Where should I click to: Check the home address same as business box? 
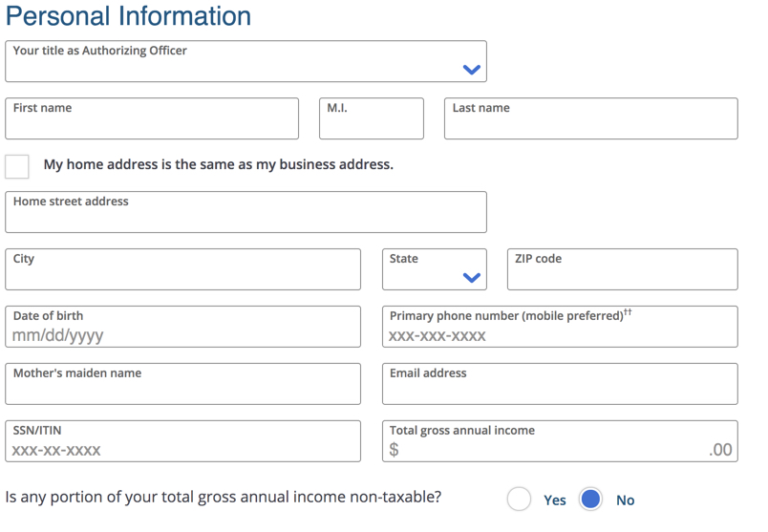[x=17, y=166]
